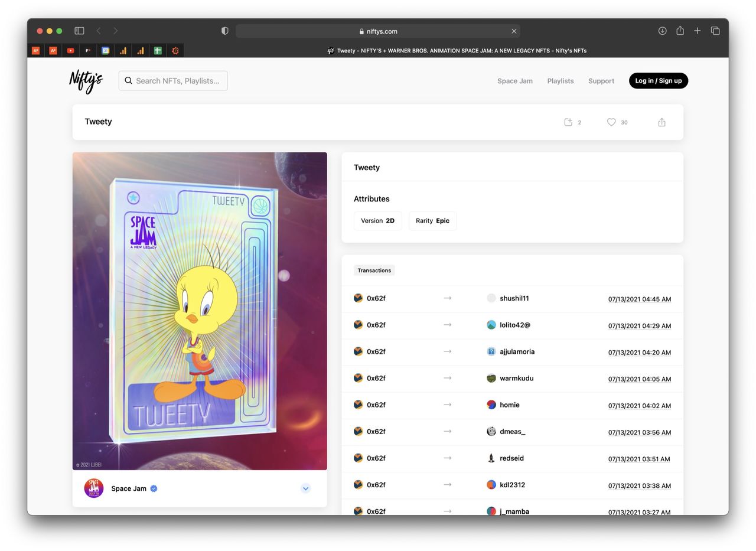Add Tweety to a playlist
The image size is (756, 551).
pyautogui.click(x=568, y=122)
